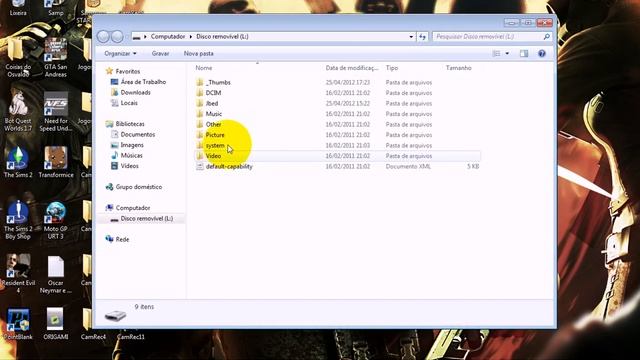
Task: Sort by the Tipo column header
Action: coord(392,68)
